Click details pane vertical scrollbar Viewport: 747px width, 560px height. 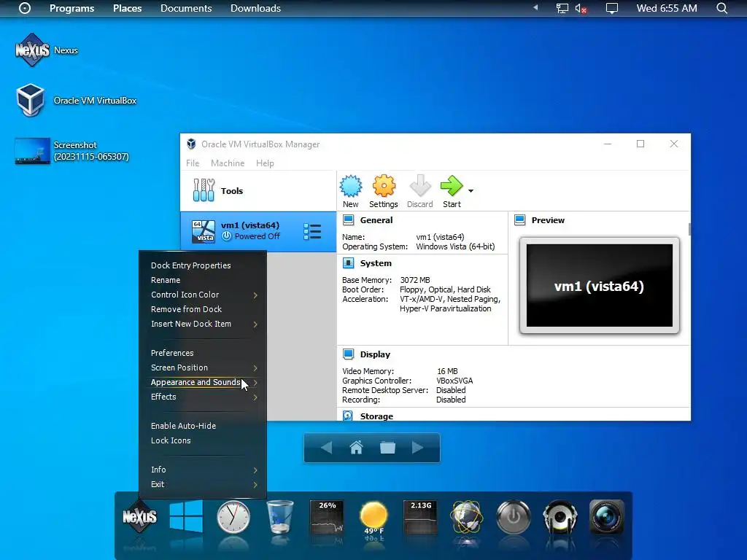[x=689, y=229]
